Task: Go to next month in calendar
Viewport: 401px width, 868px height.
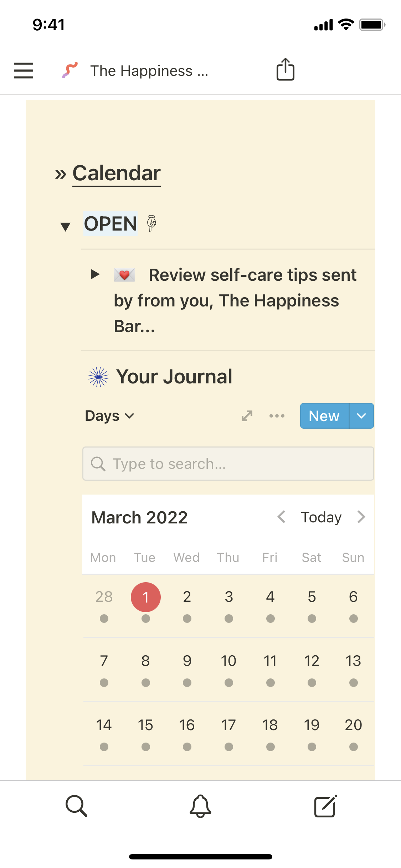Action: (361, 517)
